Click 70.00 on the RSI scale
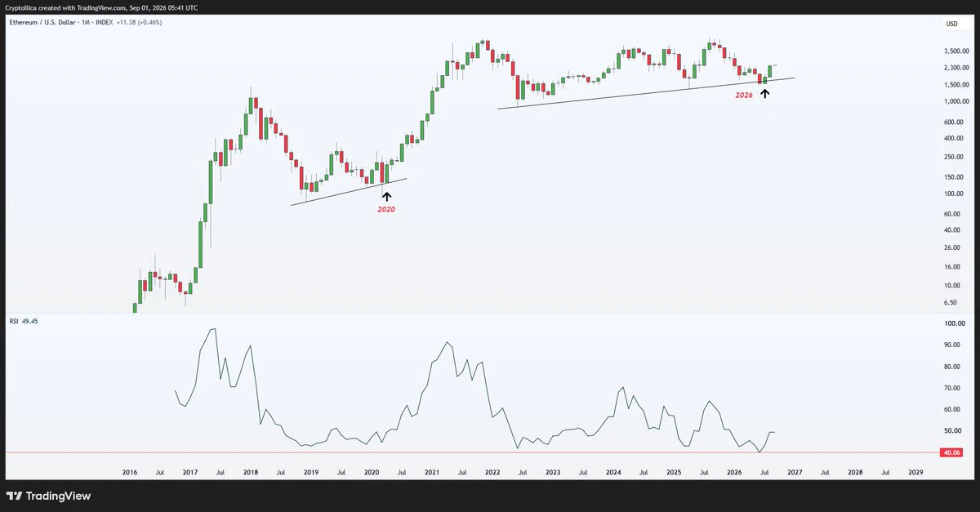This screenshot has height=512, width=980. tap(954, 388)
